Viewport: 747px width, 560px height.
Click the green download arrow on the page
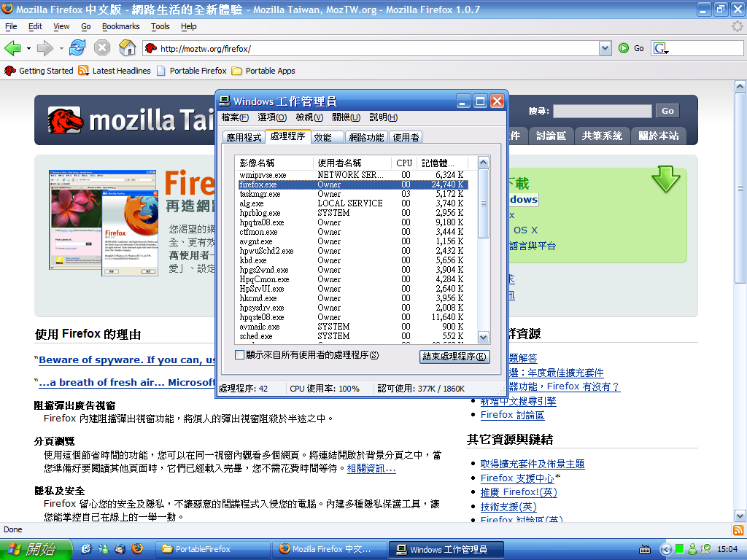pyautogui.click(x=665, y=179)
